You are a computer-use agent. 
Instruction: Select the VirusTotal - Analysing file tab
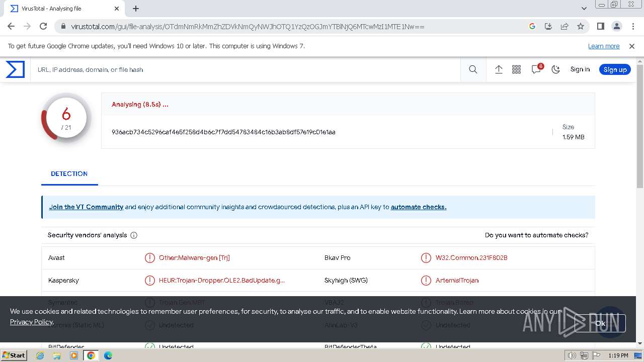click(64, 9)
